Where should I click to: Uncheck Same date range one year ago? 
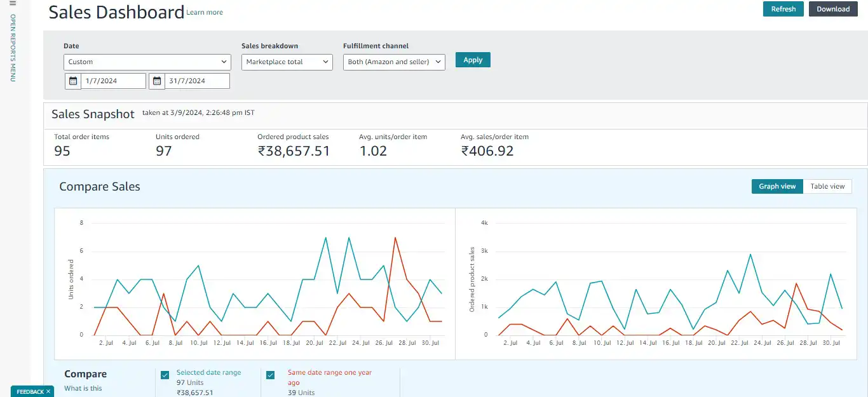tap(270, 375)
